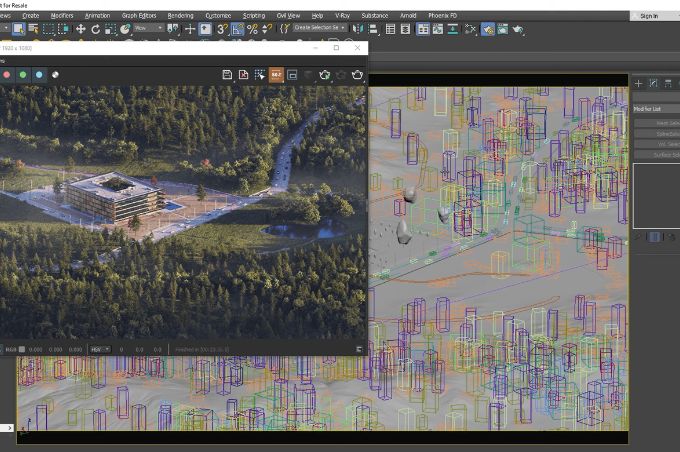
Task: Click the frame buffer link-to-viewport icon
Action: (x=292, y=75)
